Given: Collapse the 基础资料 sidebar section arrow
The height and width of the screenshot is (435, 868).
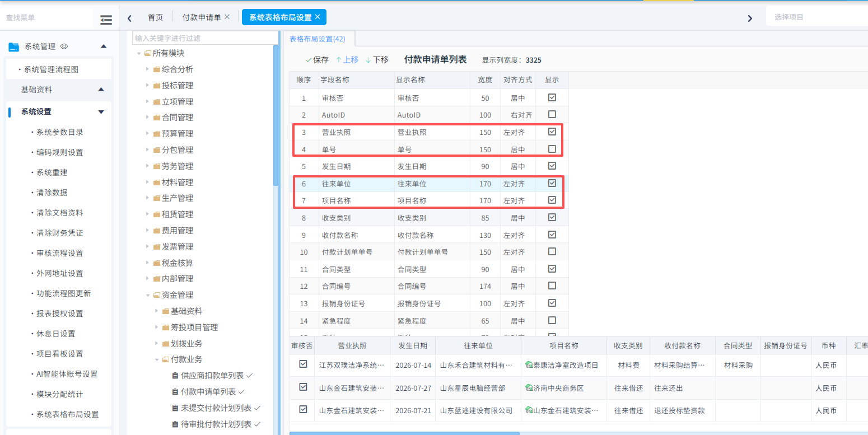Looking at the screenshot, I should click(101, 90).
